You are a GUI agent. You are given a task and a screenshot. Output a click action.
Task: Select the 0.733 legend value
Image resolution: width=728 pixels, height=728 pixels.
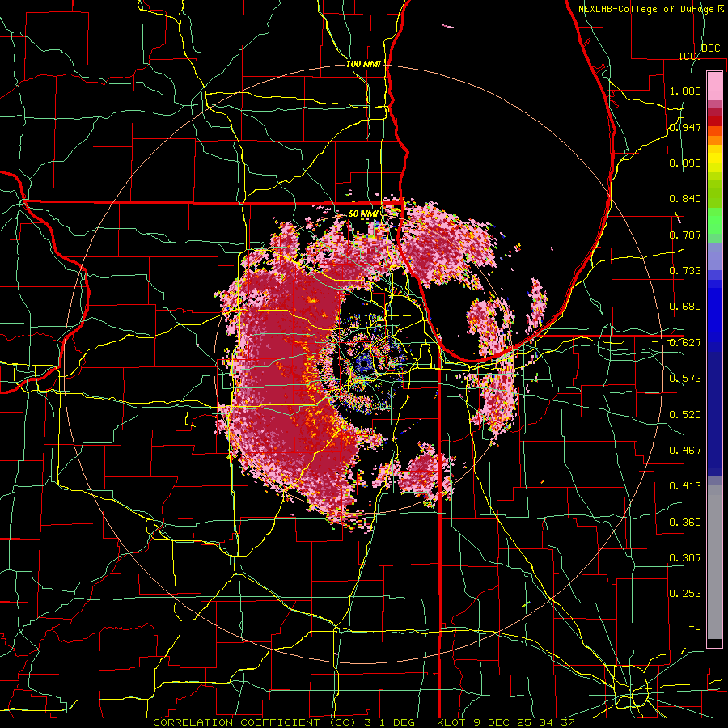coord(685,271)
